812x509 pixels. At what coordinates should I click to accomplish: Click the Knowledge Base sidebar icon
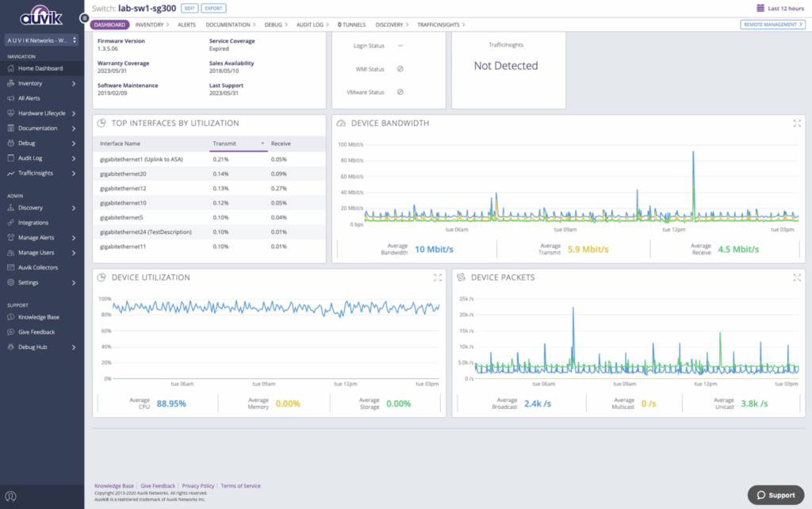point(11,317)
